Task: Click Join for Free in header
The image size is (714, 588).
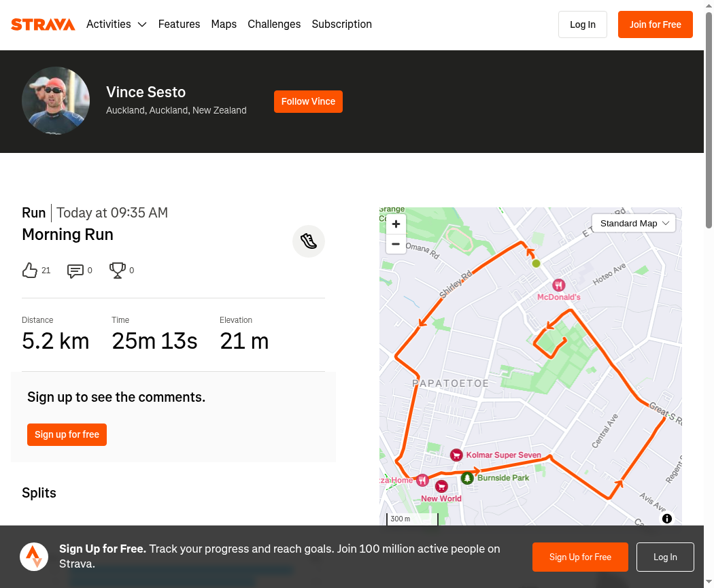Action: click(656, 24)
